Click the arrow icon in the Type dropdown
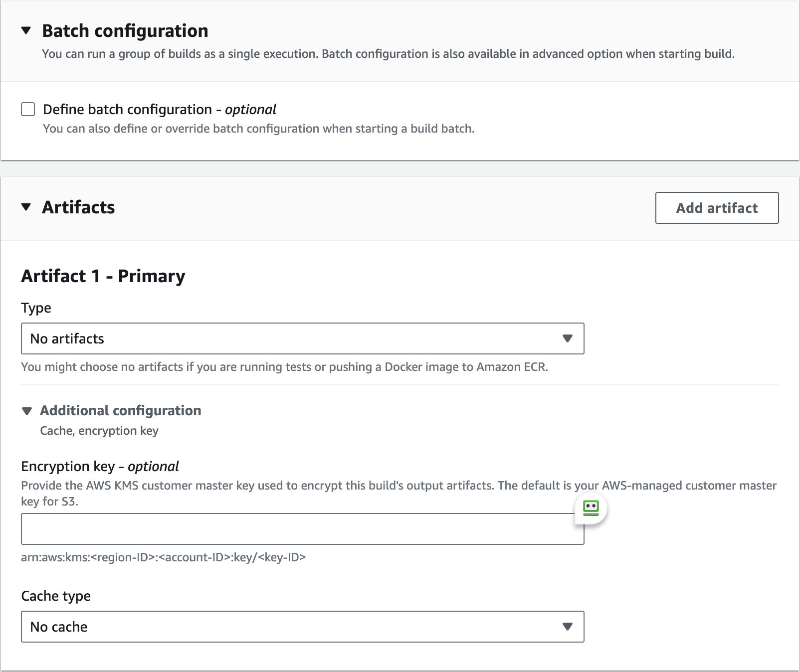800x672 pixels. click(x=567, y=338)
